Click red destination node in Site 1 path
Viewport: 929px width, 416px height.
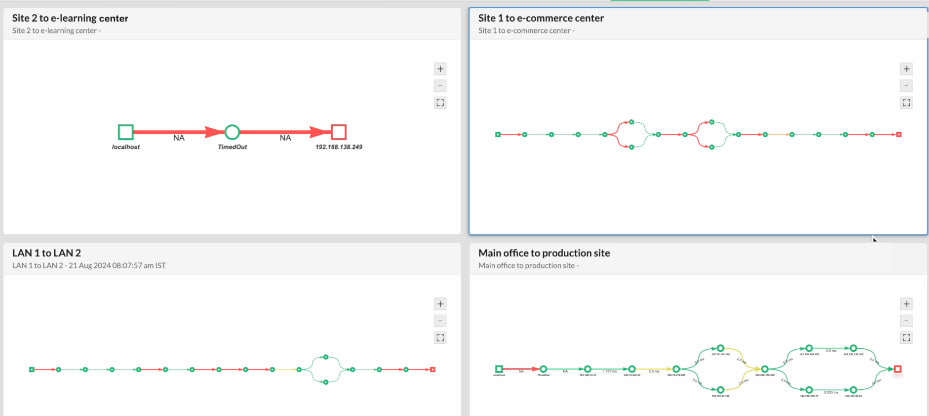click(899, 134)
